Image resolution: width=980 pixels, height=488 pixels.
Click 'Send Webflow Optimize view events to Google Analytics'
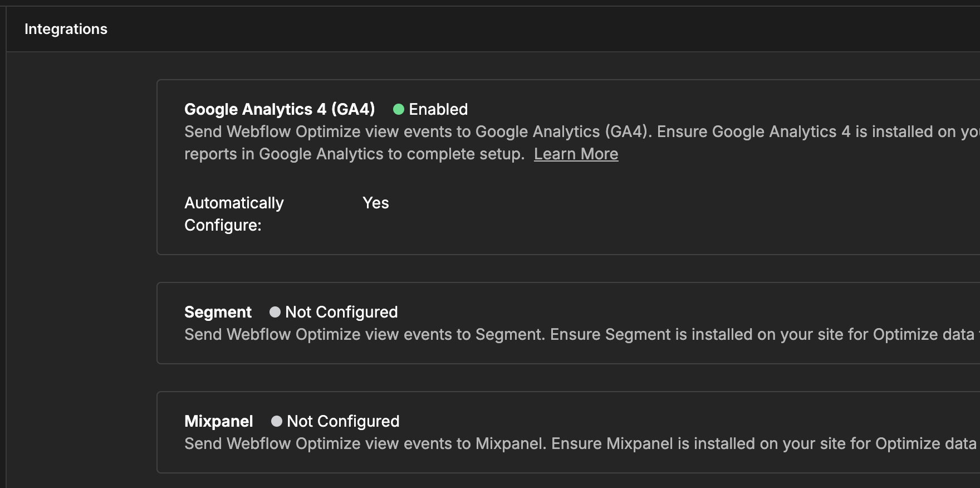tap(418, 132)
